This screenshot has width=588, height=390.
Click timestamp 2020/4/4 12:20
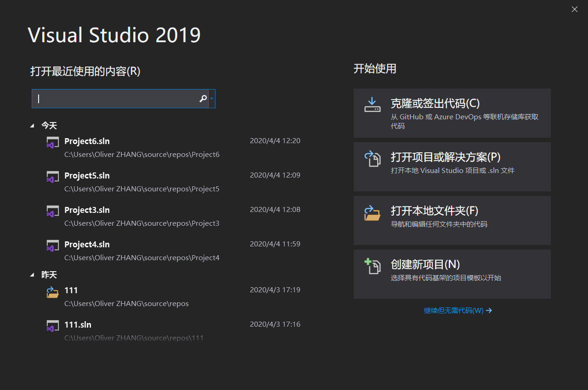[x=275, y=141]
